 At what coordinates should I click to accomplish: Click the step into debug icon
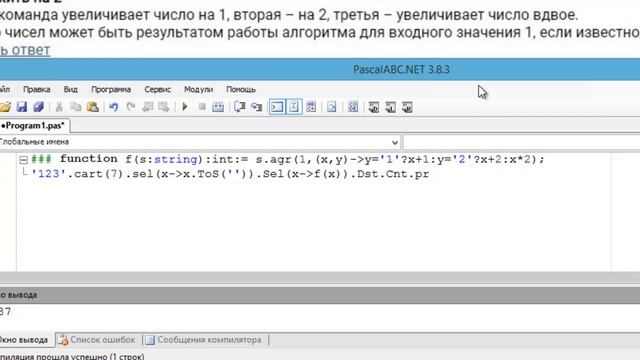coord(256,107)
